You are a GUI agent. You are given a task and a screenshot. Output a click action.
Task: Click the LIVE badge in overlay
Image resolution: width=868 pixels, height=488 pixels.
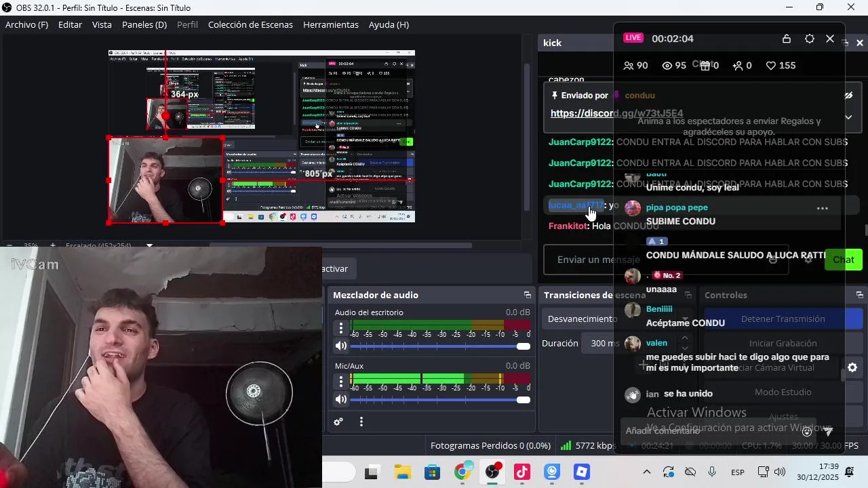click(633, 38)
